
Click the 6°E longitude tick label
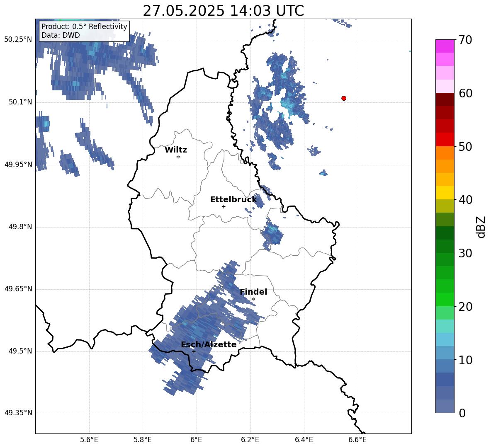(196, 440)
